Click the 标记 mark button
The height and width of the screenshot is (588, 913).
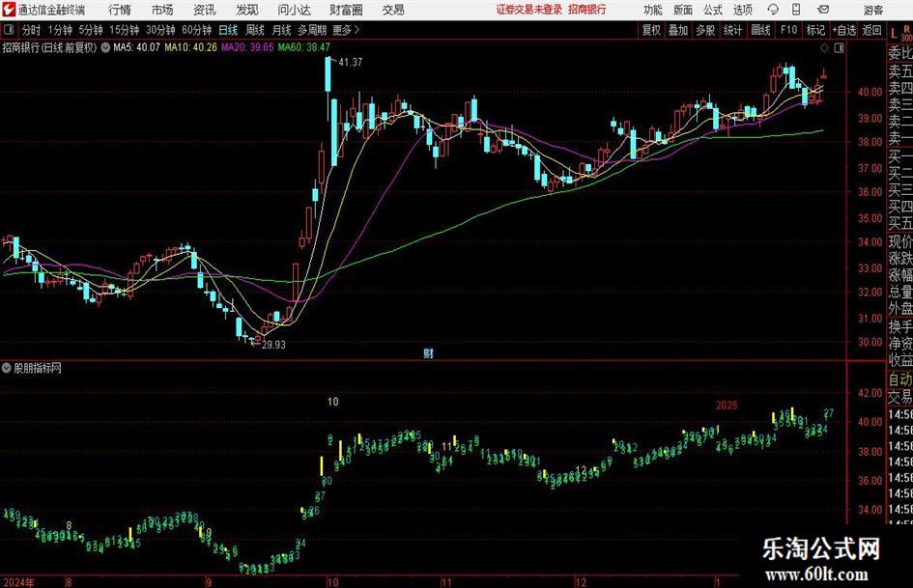pyautogui.click(x=815, y=30)
